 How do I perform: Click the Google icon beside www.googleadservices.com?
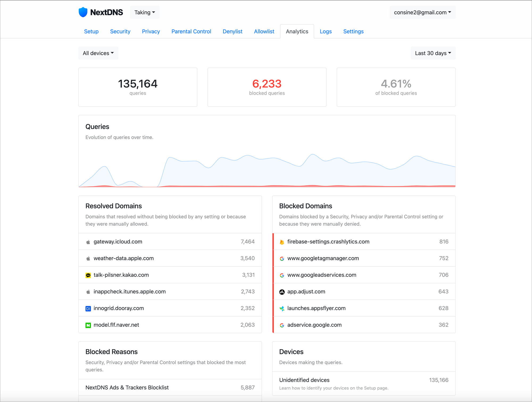coord(282,275)
